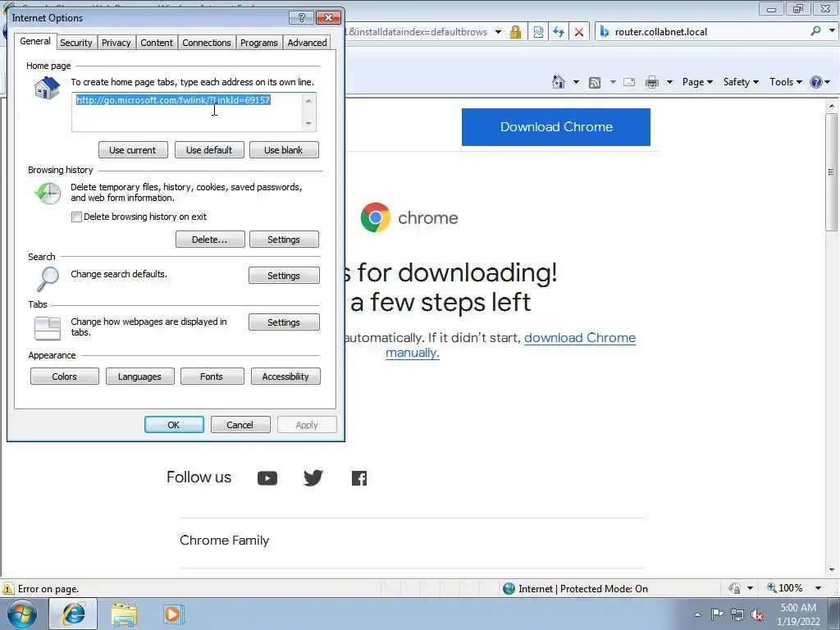Switch to the Connections tab
The height and width of the screenshot is (630, 840).
(x=206, y=43)
